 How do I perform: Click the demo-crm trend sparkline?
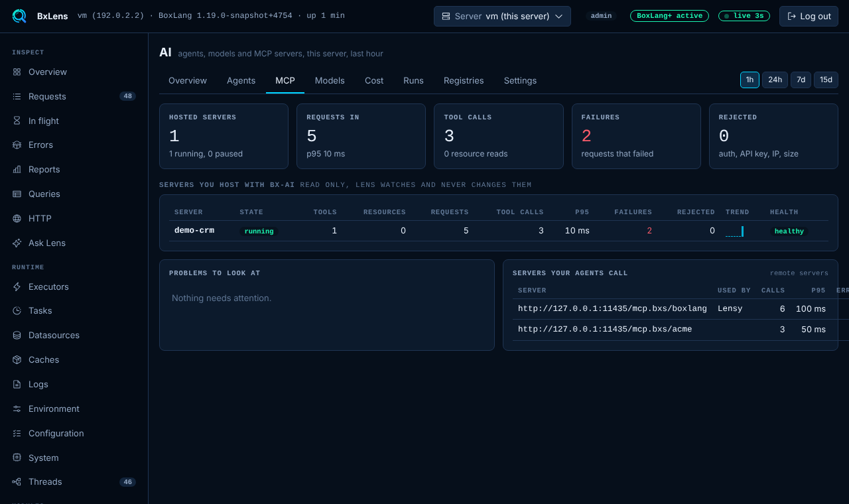click(x=735, y=231)
